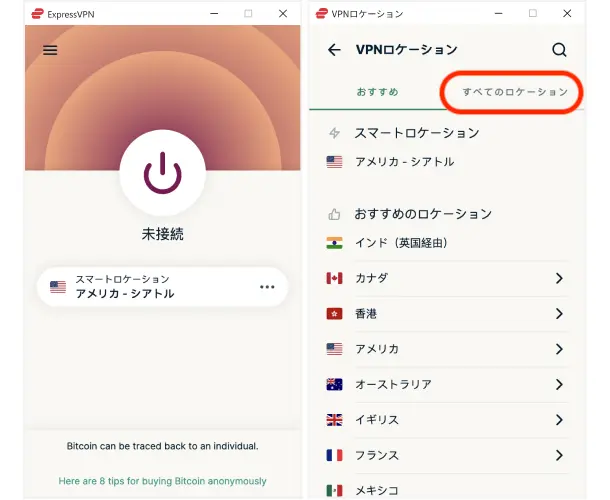Select アメリカ country row text
This screenshot has width=610, height=500.
coord(377,349)
